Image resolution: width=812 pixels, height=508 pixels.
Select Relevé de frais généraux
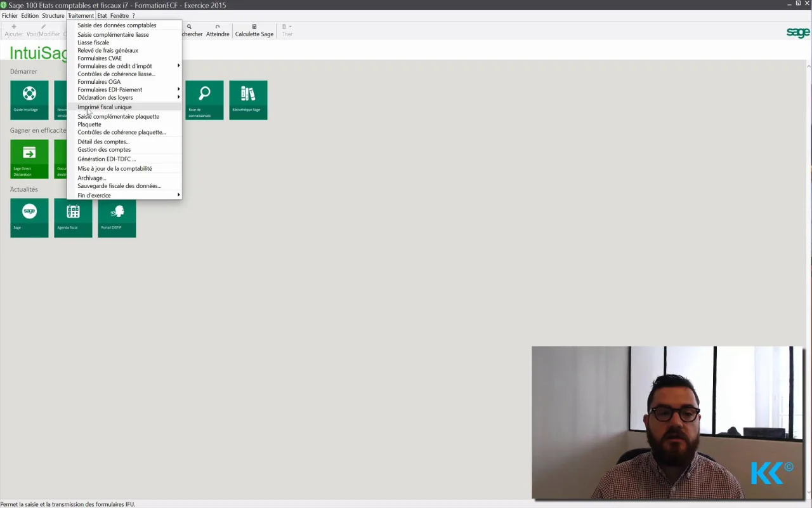click(124, 50)
